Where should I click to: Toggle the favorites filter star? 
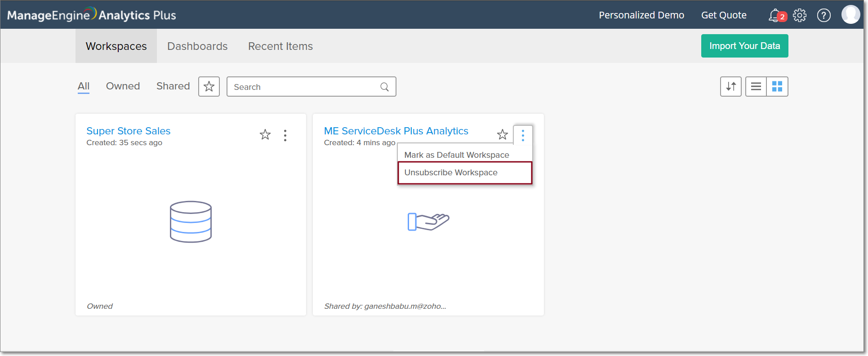(209, 86)
